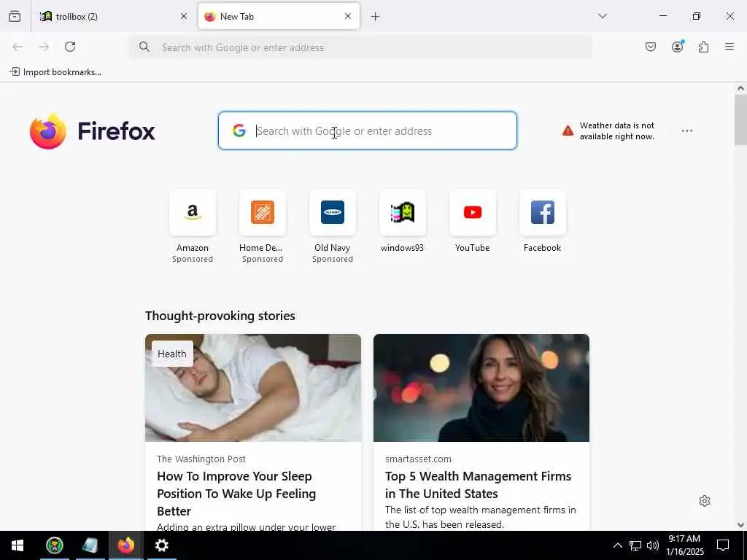This screenshot has height=560, width=747.
Task: Switch to the trollbox (2) tab
Action: tap(114, 16)
